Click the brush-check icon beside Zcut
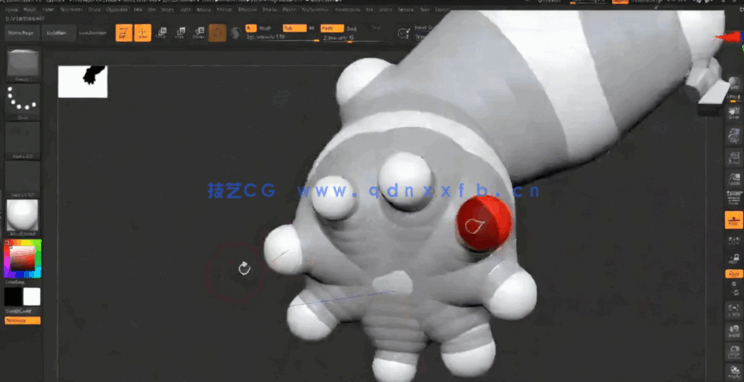 point(403,33)
